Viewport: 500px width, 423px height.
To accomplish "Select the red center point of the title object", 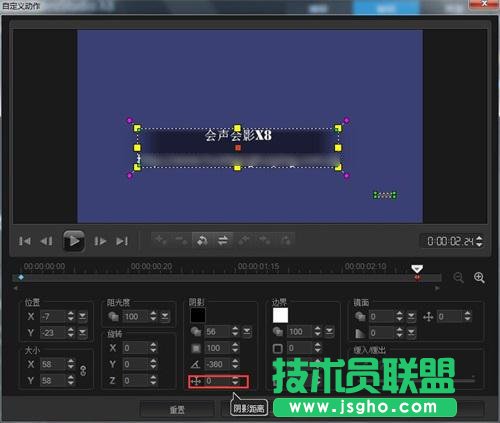I will click(x=238, y=148).
